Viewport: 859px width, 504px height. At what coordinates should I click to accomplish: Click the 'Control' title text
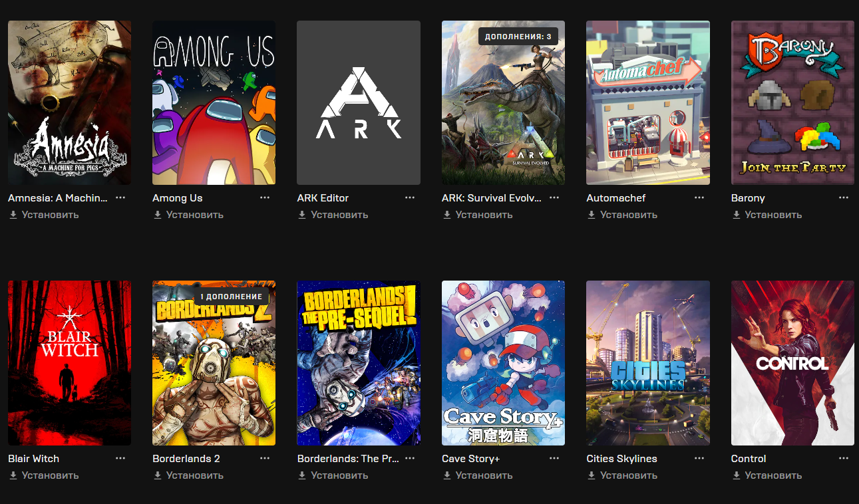749,459
